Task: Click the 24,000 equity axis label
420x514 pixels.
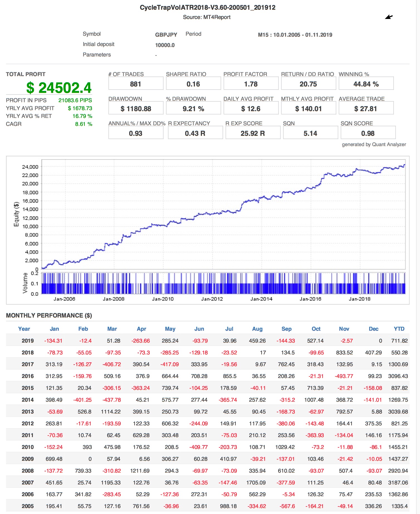Action: (x=30, y=167)
